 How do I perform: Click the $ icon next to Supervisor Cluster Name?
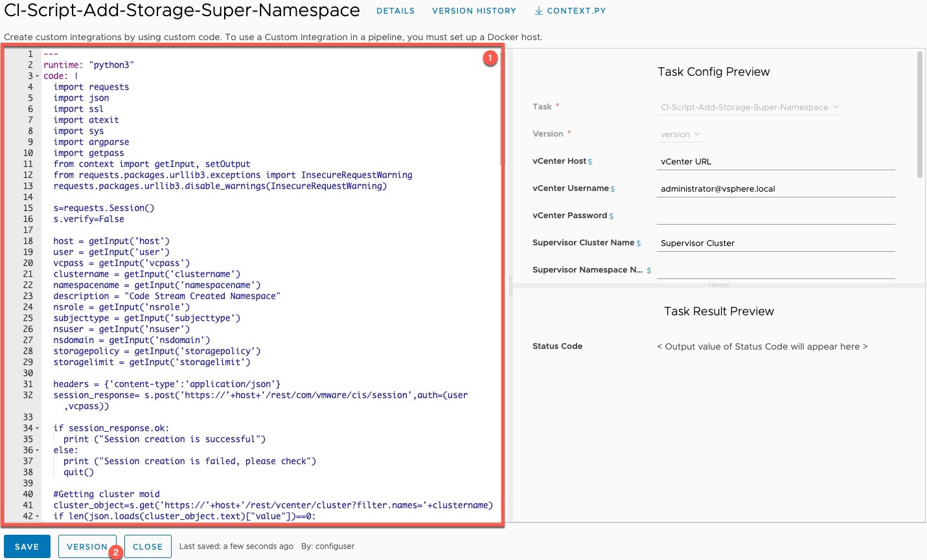tap(639, 243)
